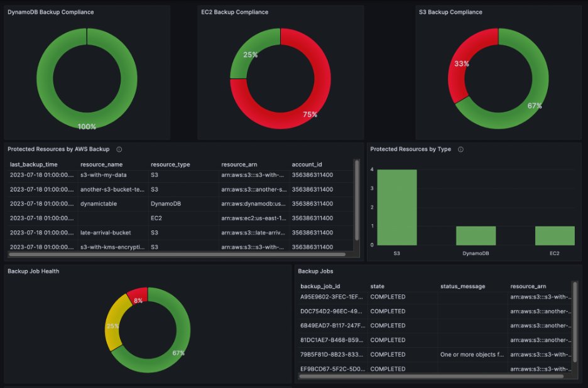Sort by resource_name column header
The image size is (588, 388).
101,164
